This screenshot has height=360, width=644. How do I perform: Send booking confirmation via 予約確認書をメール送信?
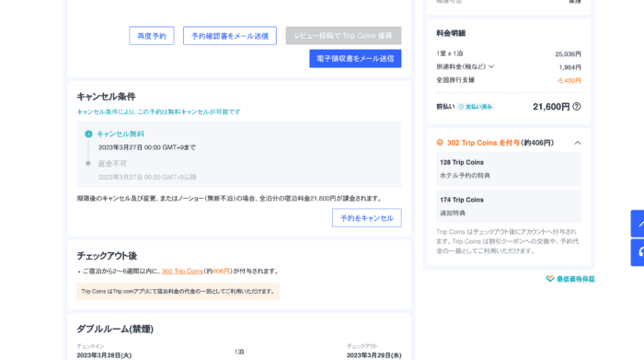[230, 36]
